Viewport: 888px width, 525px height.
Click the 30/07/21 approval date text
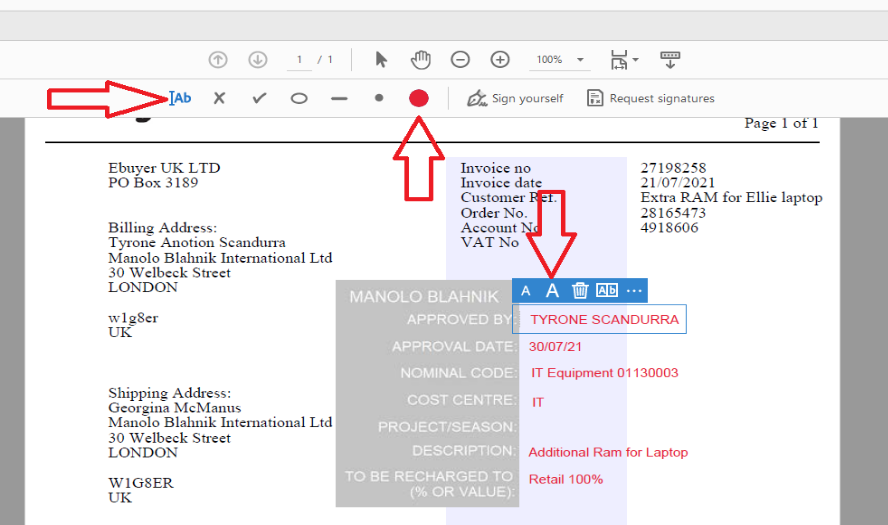coord(555,347)
